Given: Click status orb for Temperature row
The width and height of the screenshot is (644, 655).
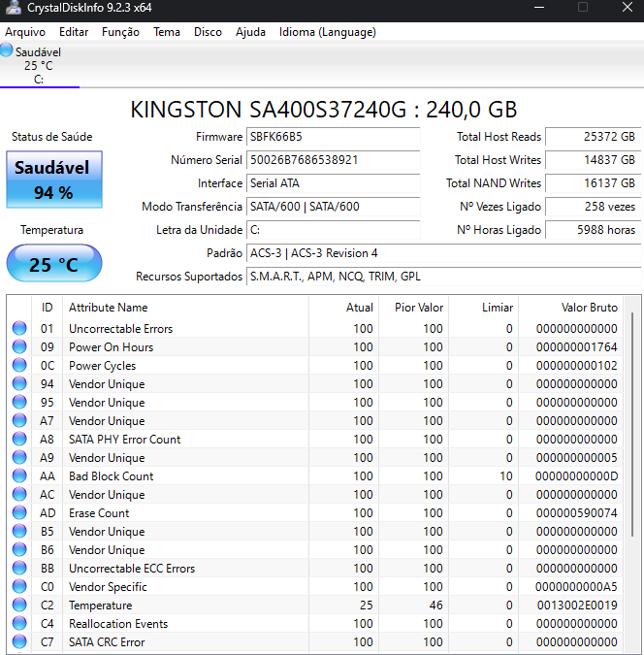Looking at the screenshot, I should pyautogui.click(x=19, y=605).
